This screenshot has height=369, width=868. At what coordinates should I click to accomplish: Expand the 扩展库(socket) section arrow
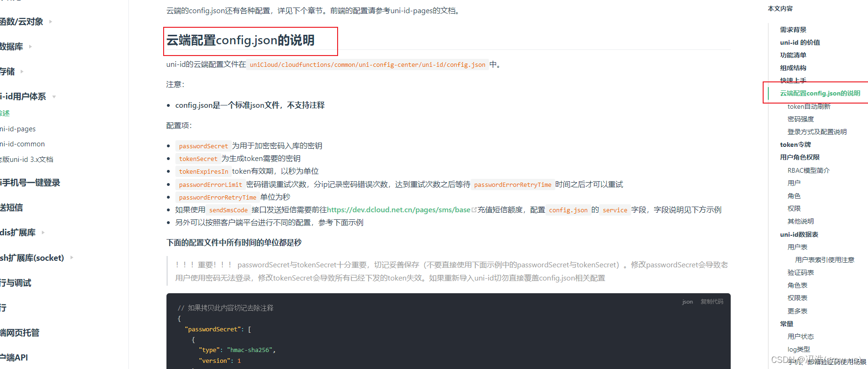click(72, 257)
